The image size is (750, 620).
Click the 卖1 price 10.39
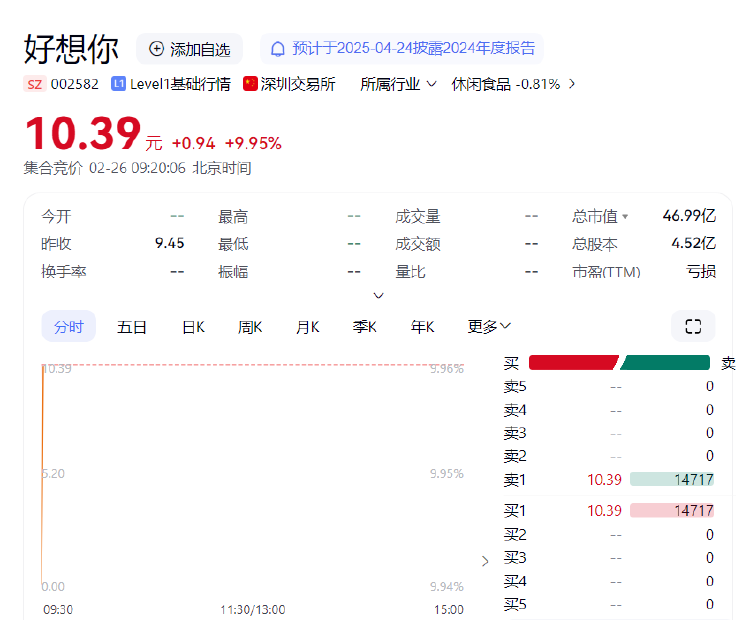point(604,479)
